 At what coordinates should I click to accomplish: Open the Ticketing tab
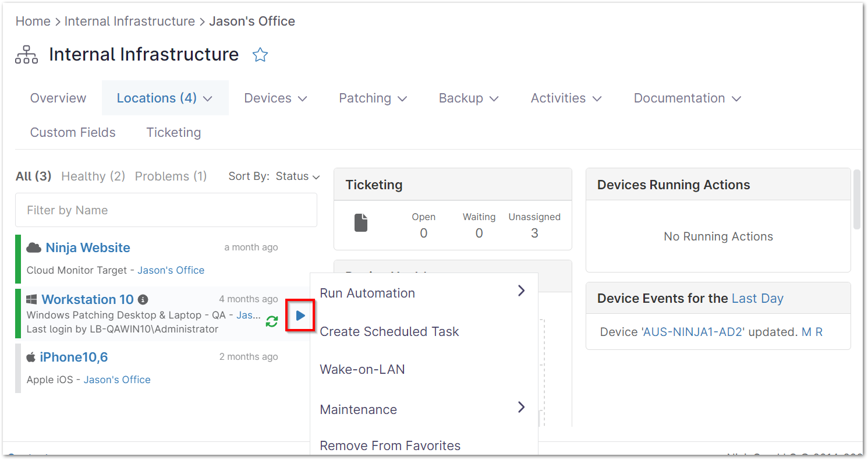coord(173,133)
